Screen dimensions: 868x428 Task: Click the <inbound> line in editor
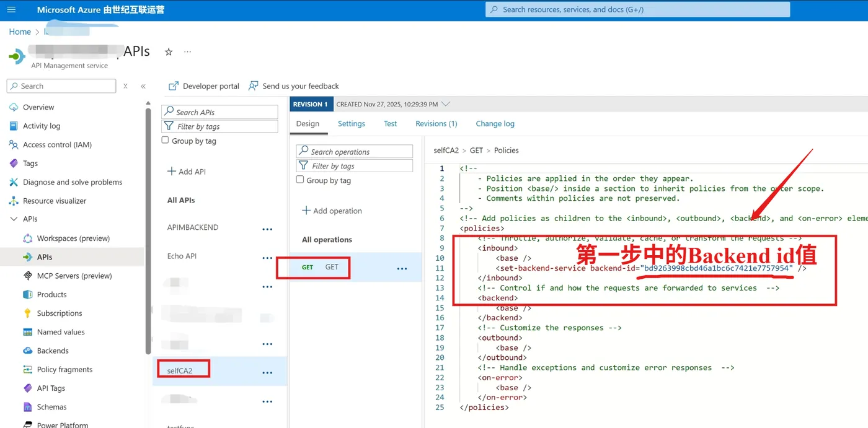(498, 248)
